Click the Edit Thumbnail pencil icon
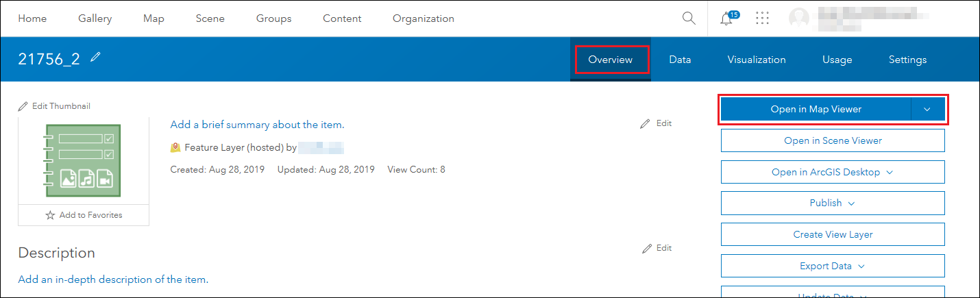Screen dimensions: 980x298 click(x=23, y=106)
